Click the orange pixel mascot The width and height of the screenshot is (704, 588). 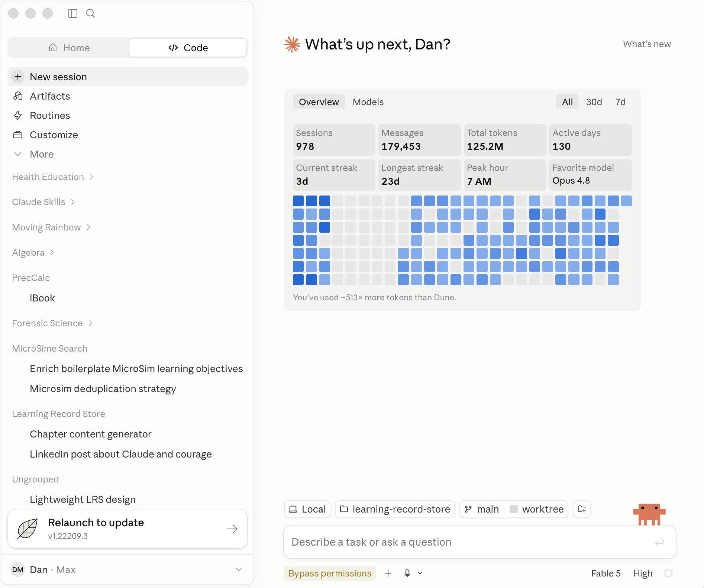pos(649,514)
